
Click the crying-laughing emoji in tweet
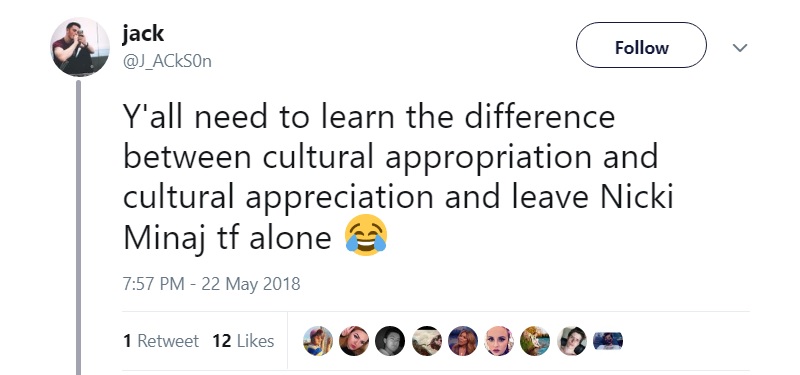tap(366, 235)
